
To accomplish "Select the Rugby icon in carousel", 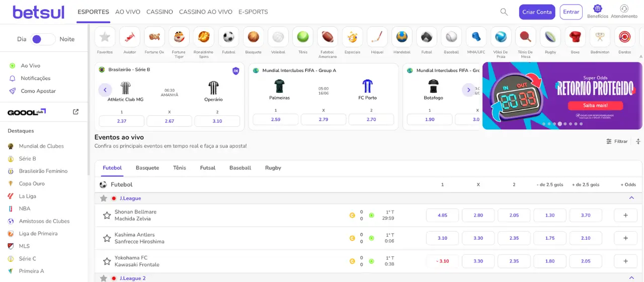I will (x=550, y=37).
